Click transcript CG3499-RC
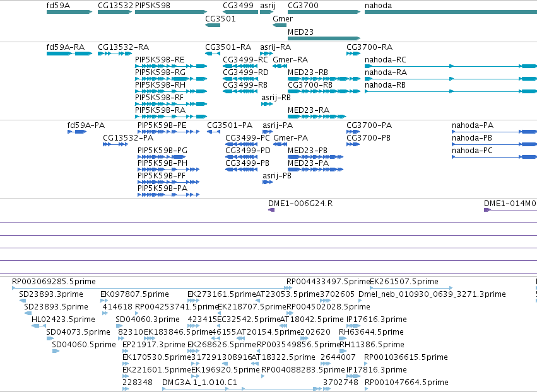Screen dimensions: 537x392 coord(245,59)
